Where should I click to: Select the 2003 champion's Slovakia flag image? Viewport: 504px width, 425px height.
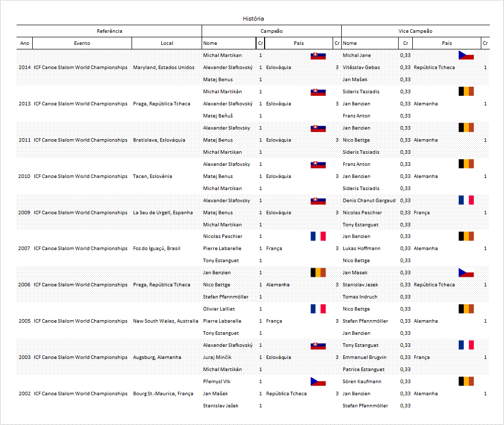point(318,346)
